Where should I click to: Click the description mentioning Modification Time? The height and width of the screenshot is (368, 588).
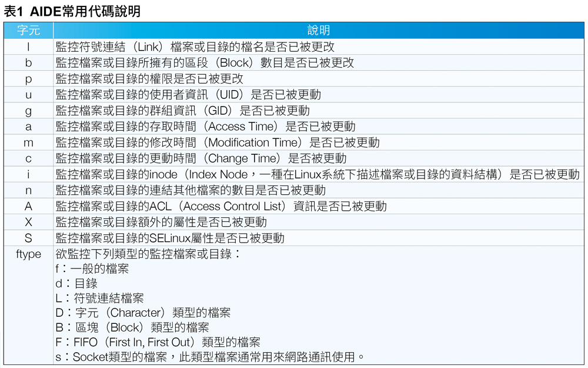(x=218, y=142)
